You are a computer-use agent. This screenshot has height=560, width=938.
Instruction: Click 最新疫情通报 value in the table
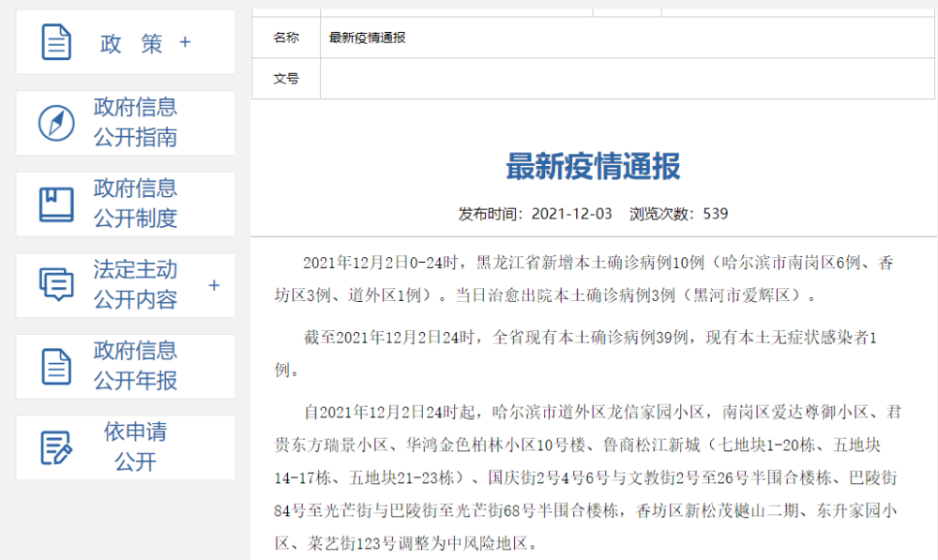368,38
